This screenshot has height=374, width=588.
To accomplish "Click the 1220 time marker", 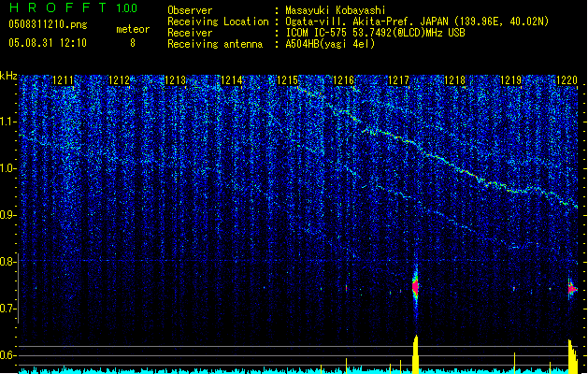I will (567, 79).
